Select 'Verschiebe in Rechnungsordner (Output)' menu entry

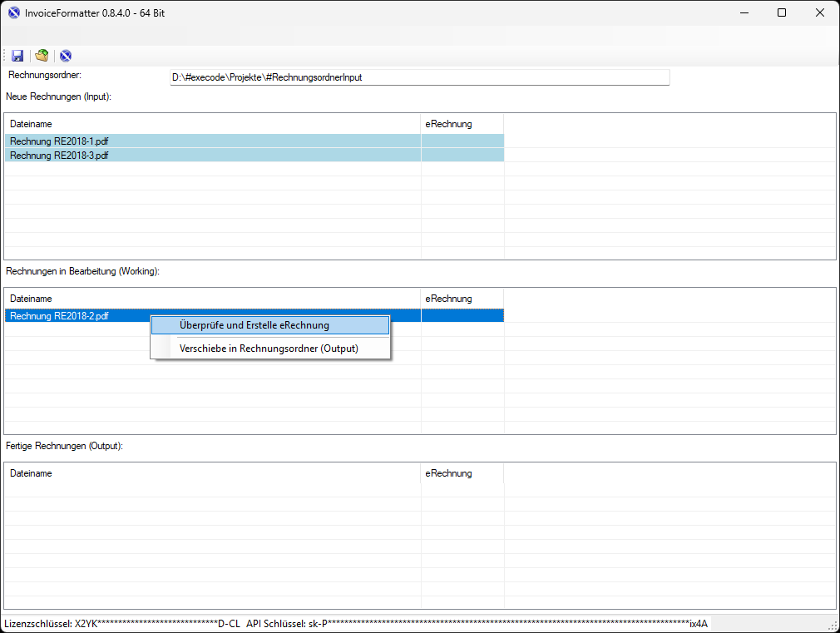coord(269,349)
